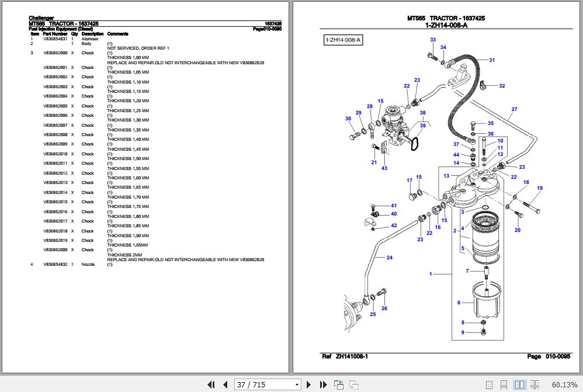583x392 pixels.
Task: Jump to the first page of the document
Action: point(211,384)
